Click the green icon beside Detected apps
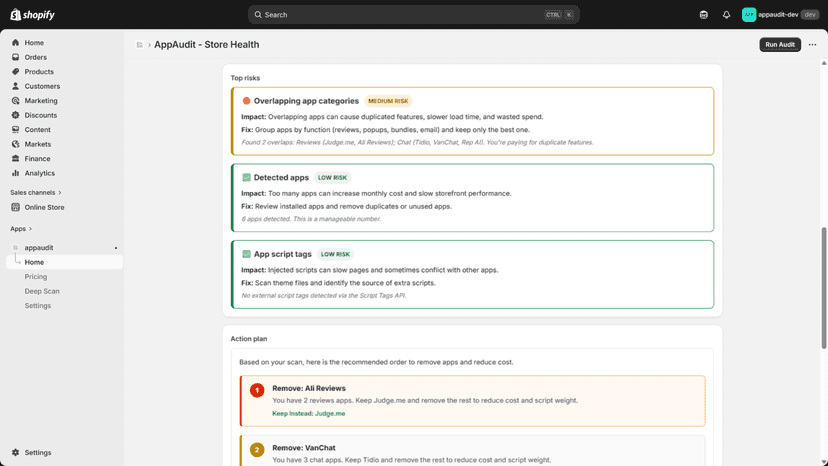This screenshot has height=466, width=828. click(x=246, y=178)
